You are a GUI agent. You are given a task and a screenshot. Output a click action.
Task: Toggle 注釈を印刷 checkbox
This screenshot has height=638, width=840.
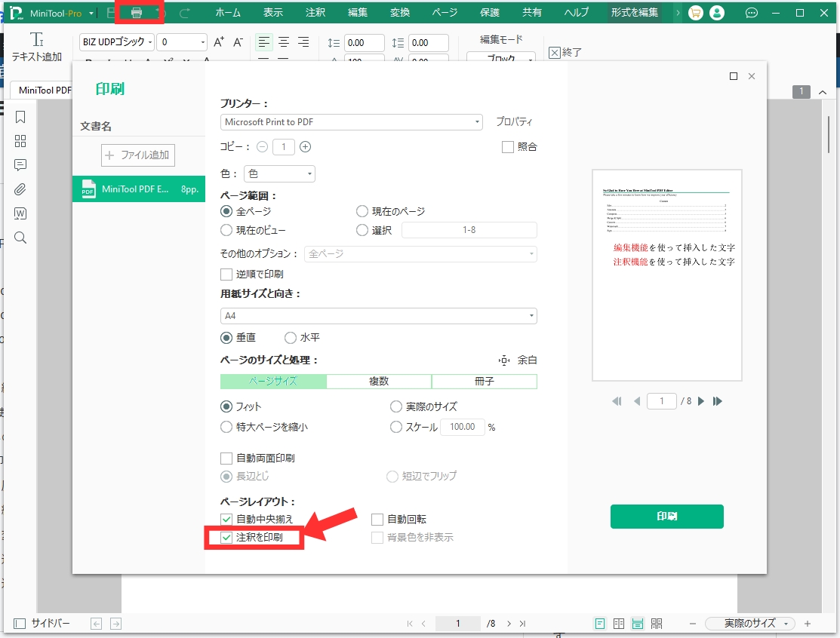point(226,538)
